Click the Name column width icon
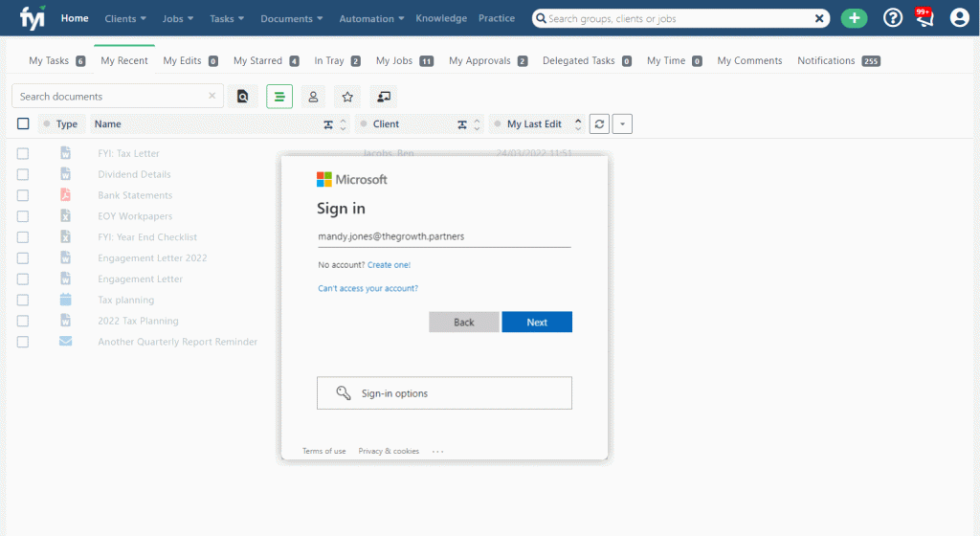The image size is (980, 536). (328, 124)
